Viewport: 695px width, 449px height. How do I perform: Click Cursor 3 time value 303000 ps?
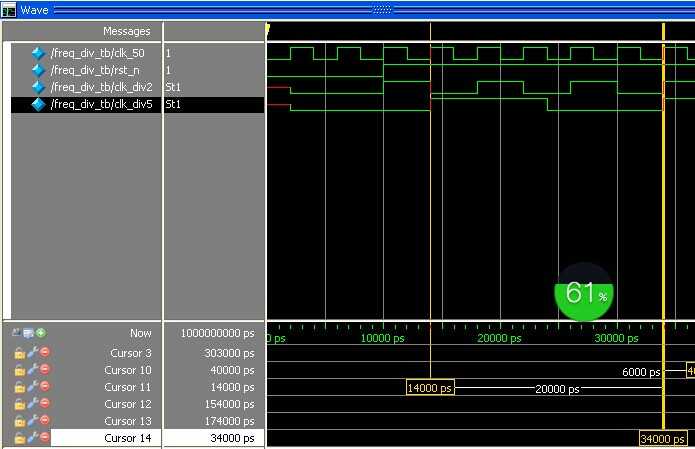coord(230,353)
